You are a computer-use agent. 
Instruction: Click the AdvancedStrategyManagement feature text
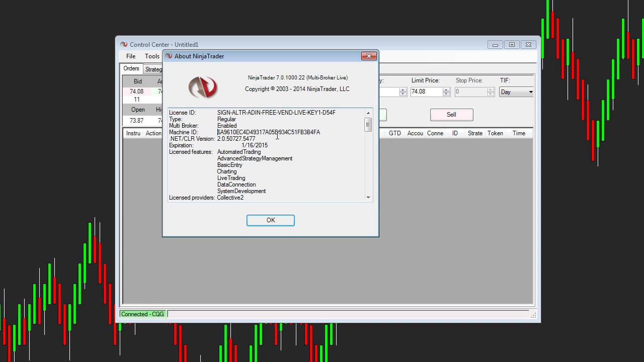click(x=255, y=158)
